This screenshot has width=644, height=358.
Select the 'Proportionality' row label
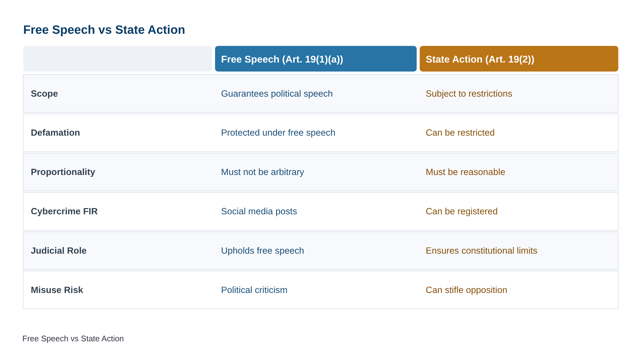point(63,172)
